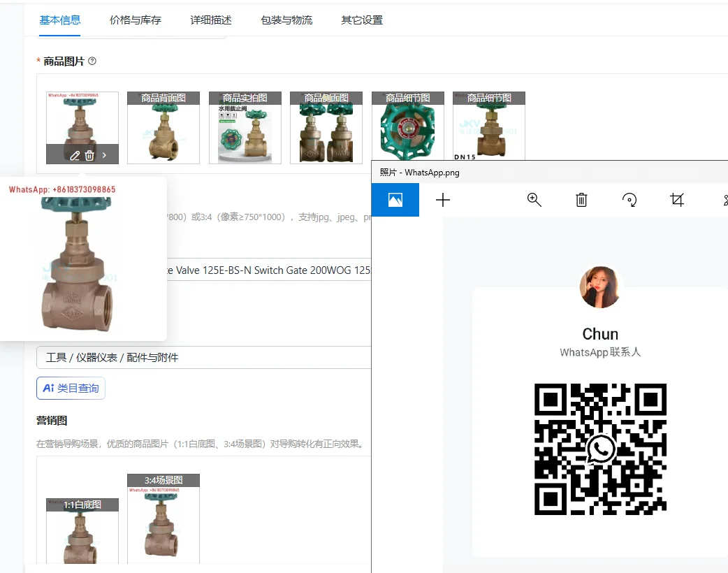This screenshot has width=728, height=573.
Task: Click the collection view icon in Photos window
Action: pyautogui.click(x=395, y=200)
